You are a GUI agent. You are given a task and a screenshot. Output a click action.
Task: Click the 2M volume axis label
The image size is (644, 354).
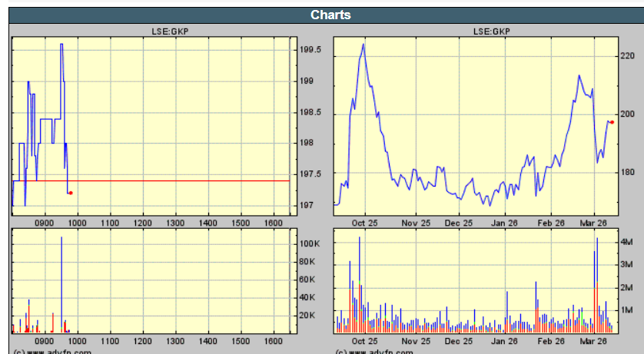[626, 287]
